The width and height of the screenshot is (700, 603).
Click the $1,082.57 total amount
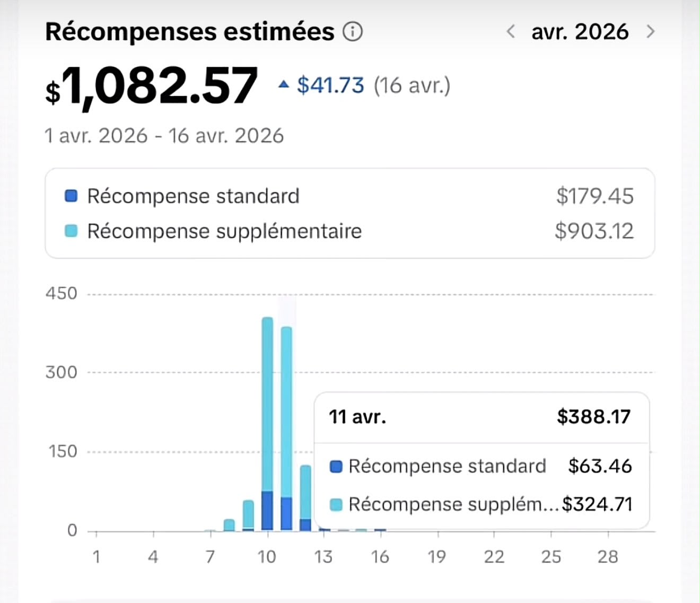pos(152,86)
